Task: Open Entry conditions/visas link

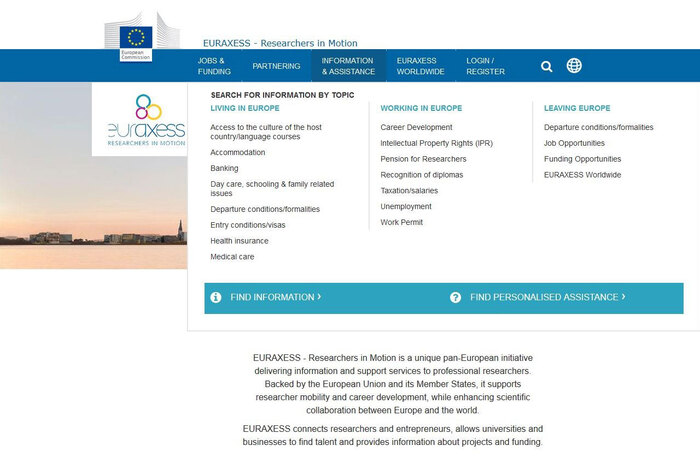Action: click(248, 225)
